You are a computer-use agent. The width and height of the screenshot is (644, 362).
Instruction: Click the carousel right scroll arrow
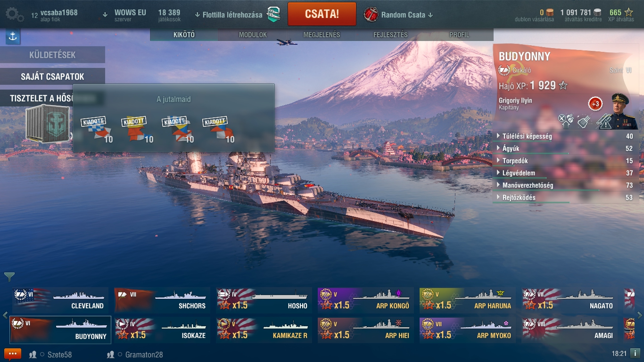coord(640,315)
